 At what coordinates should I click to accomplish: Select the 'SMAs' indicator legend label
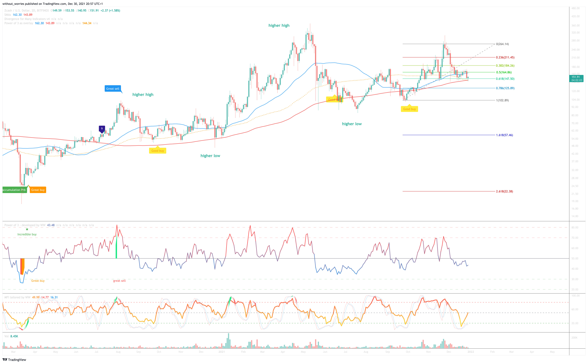click(8, 15)
